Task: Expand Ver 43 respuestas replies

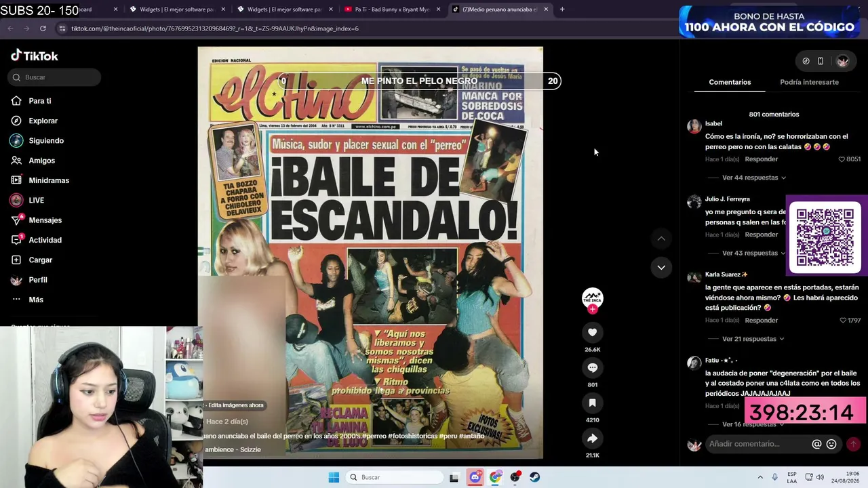Action: tap(754, 253)
